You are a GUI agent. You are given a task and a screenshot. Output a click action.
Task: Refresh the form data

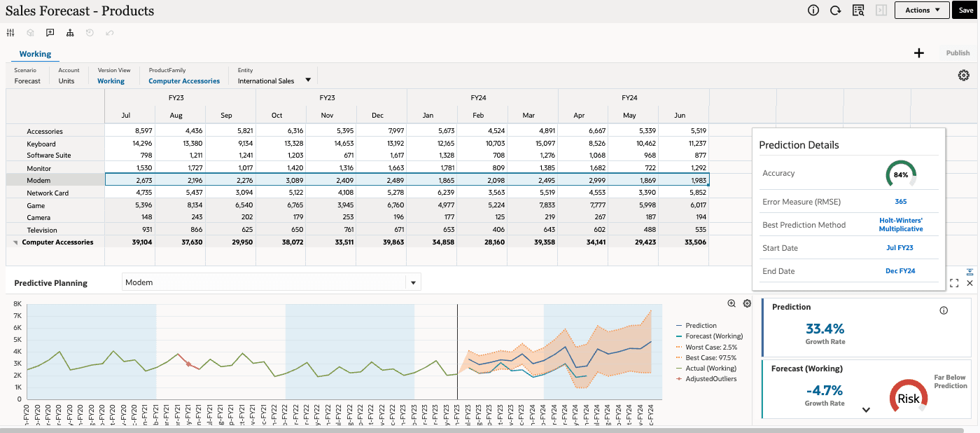pos(834,10)
